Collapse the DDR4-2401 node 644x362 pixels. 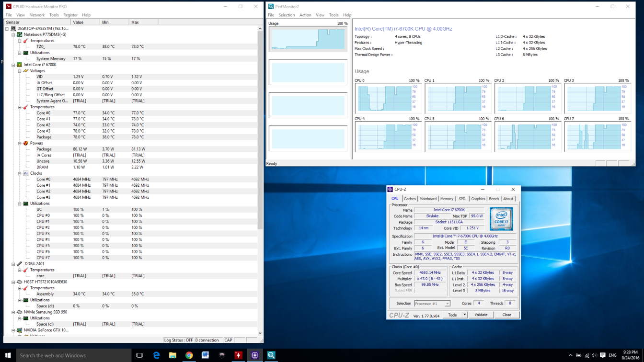(13, 264)
